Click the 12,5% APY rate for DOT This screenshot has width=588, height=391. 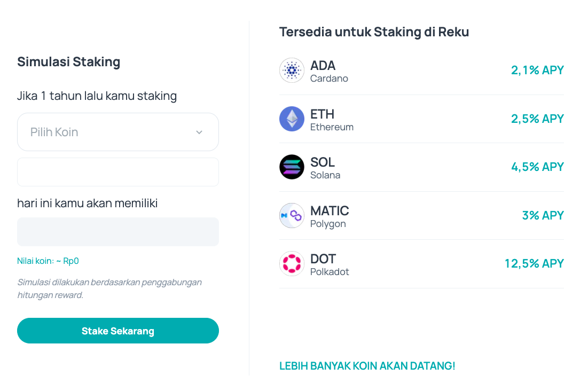(x=534, y=263)
